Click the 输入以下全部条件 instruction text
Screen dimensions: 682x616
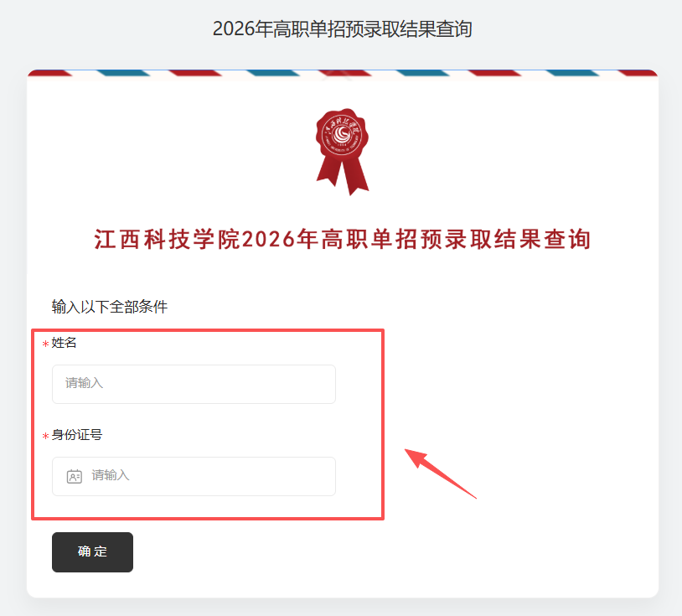(110, 307)
